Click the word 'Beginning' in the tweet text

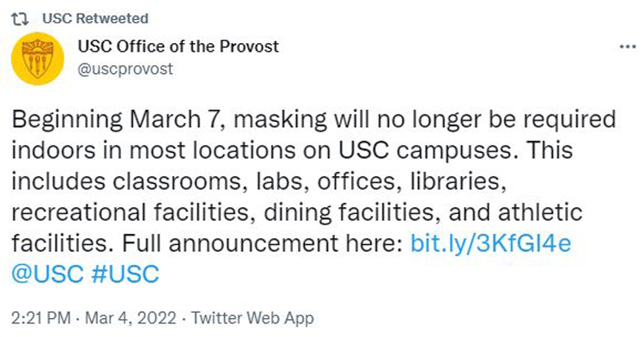pyautogui.click(x=67, y=119)
